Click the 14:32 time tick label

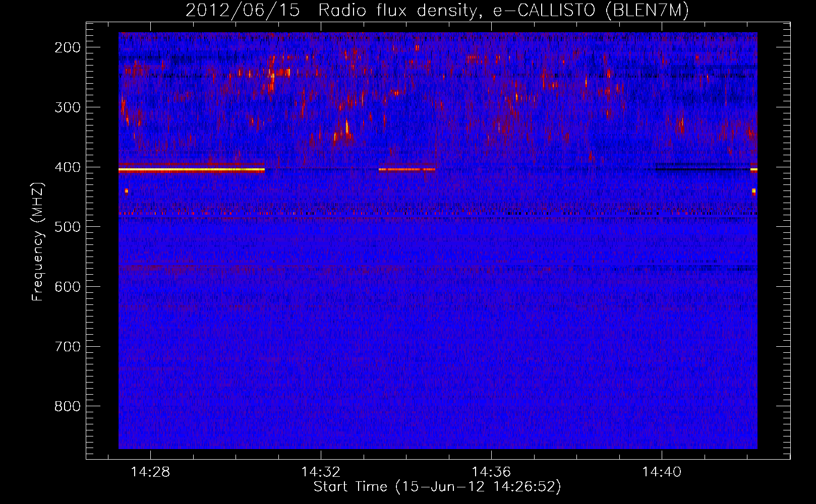coord(321,472)
